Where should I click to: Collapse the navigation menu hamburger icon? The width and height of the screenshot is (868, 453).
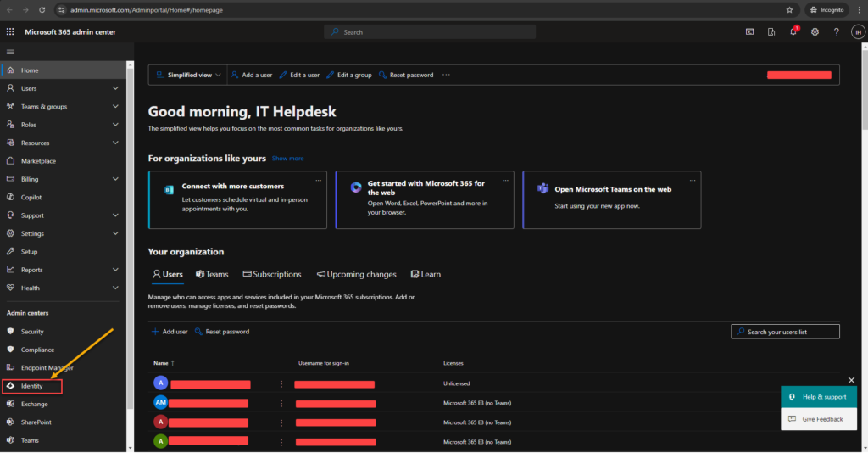tap(10, 52)
